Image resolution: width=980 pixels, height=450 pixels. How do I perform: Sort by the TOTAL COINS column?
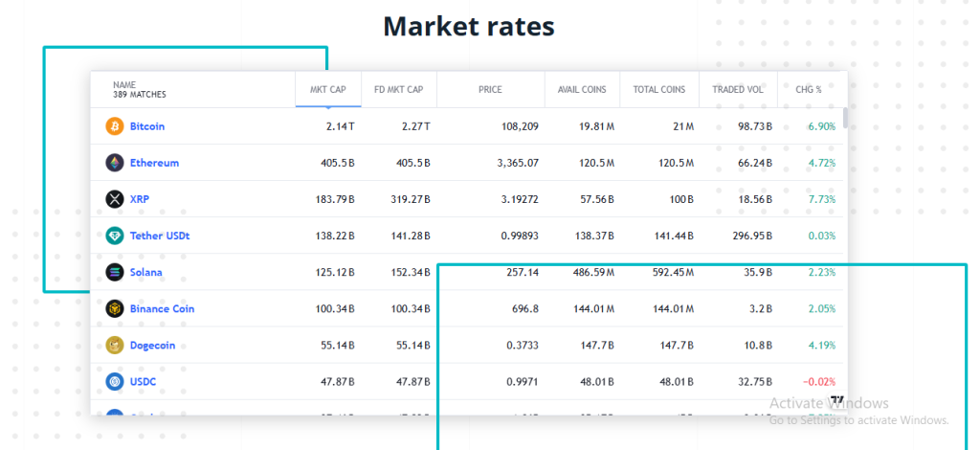[x=658, y=89]
